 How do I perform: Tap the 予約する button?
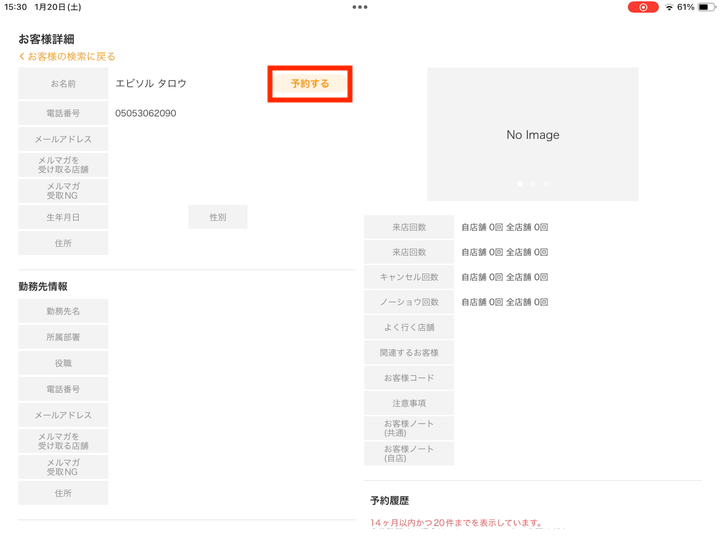(310, 84)
